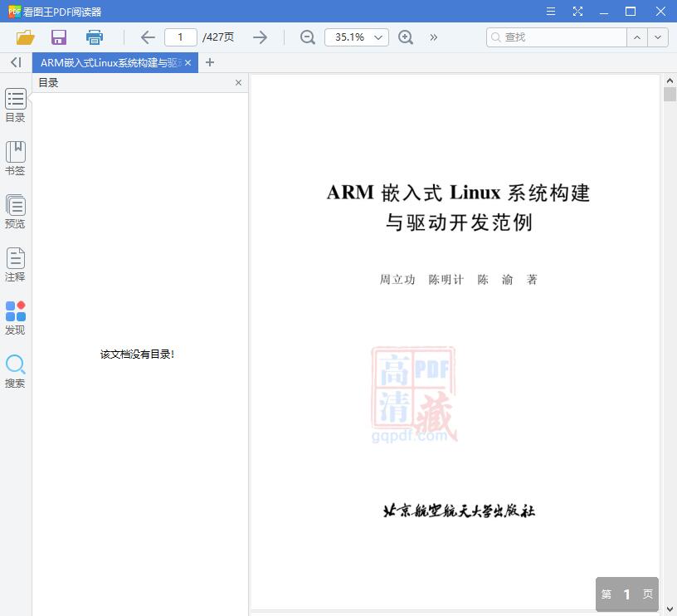Click the 第1页 page indicator badge
677x616 pixels.
click(627, 594)
